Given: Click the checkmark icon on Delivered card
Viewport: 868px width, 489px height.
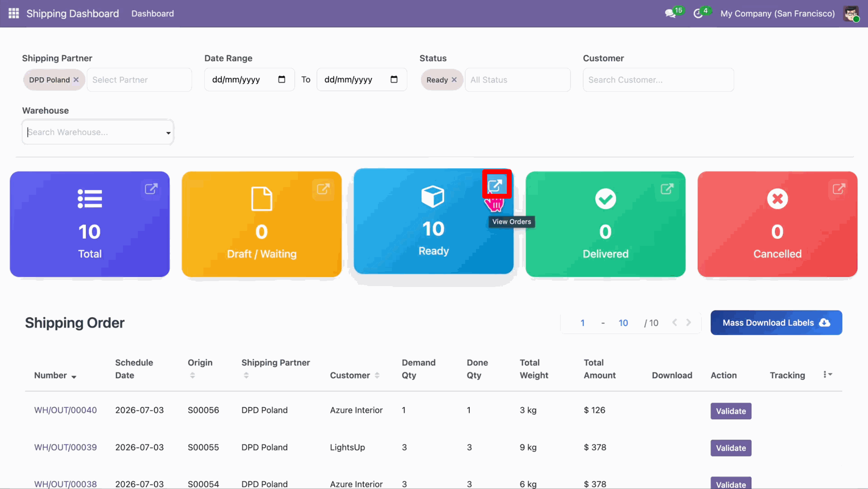Looking at the screenshot, I should [605, 199].
